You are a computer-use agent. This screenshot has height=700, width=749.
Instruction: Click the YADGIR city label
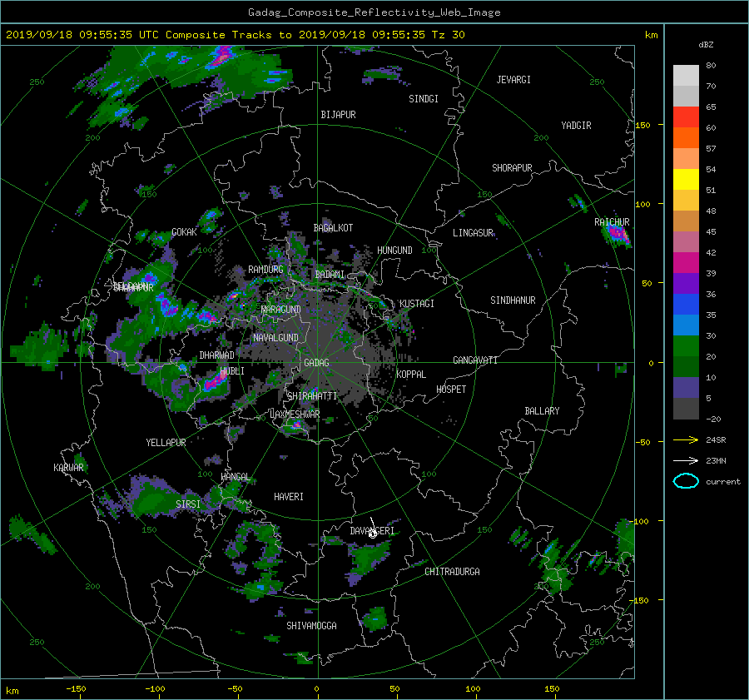(576, 126)
